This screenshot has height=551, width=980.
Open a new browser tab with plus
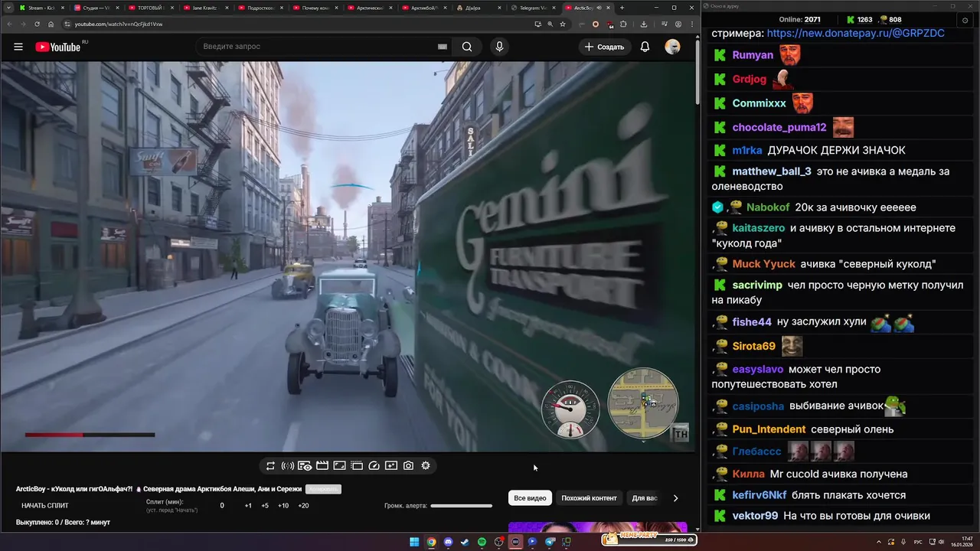pyautogui.click(x=622, y=8)
